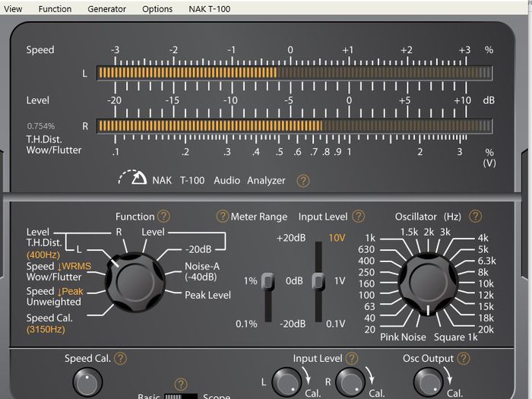Select oscillator frequency 100
Viewport: 532px width, 399px height.
(x=366, y=295)
